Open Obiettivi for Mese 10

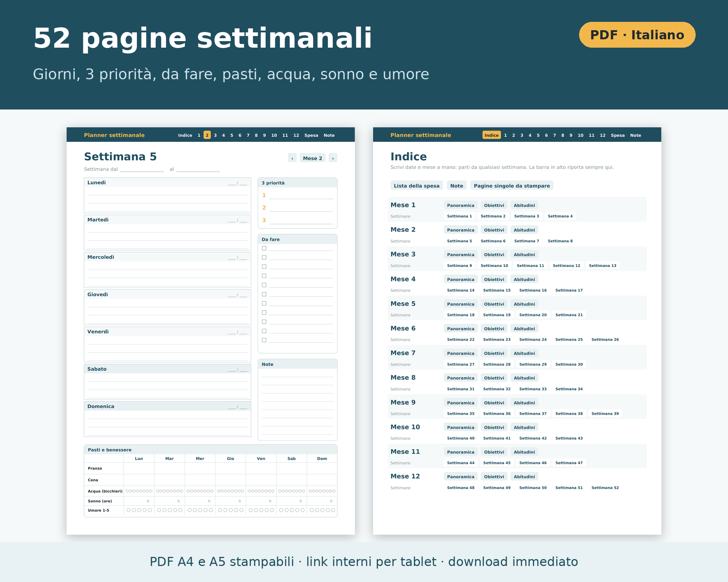tap(494, 427)
